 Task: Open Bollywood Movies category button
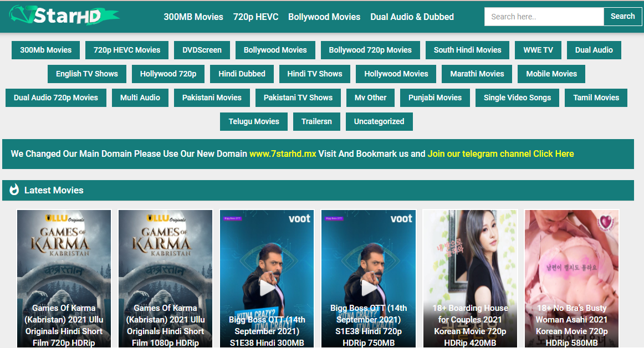pos(275,50)
